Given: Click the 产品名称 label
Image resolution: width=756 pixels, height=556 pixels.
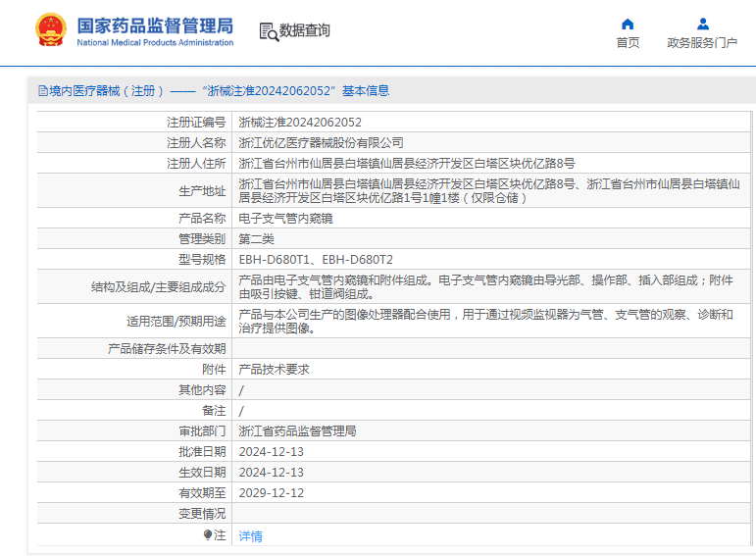Looking at the screenshot, I should click(202, 219).
